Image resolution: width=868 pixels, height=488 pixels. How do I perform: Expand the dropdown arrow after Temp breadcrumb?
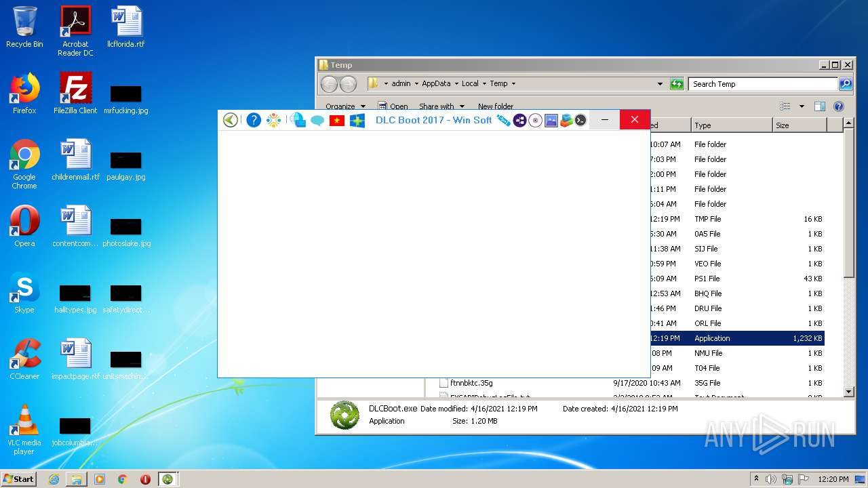point(513,83)
